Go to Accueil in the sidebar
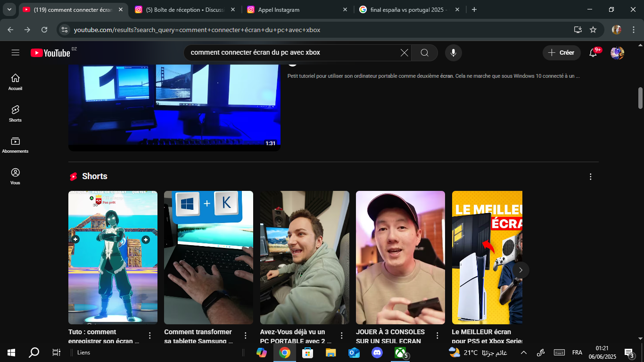 (x=15, y=82)
